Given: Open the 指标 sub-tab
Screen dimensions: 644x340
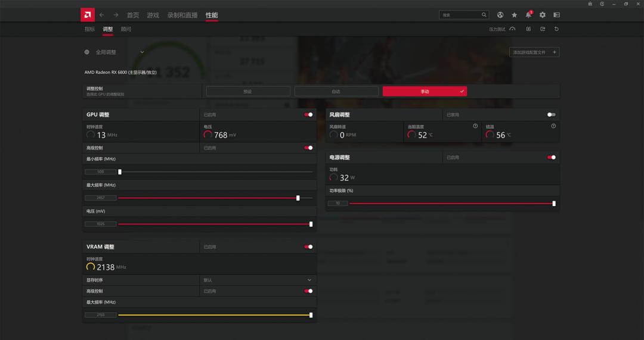Looking at the screenshot, I should [89, 29].
